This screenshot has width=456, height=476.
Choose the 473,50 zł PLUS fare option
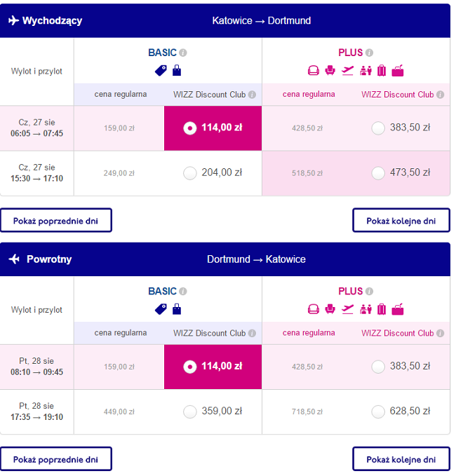[x=378, y=173]
